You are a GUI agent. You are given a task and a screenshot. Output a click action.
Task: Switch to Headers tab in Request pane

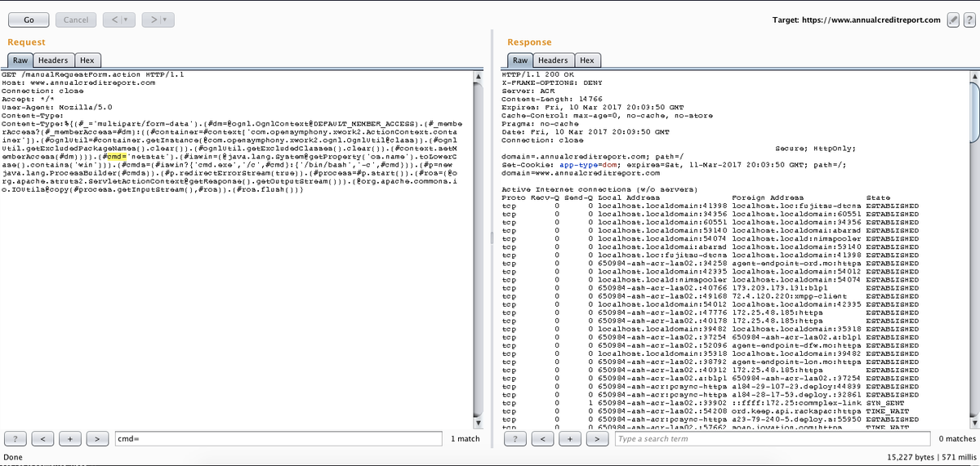click(x=53, y=60)
